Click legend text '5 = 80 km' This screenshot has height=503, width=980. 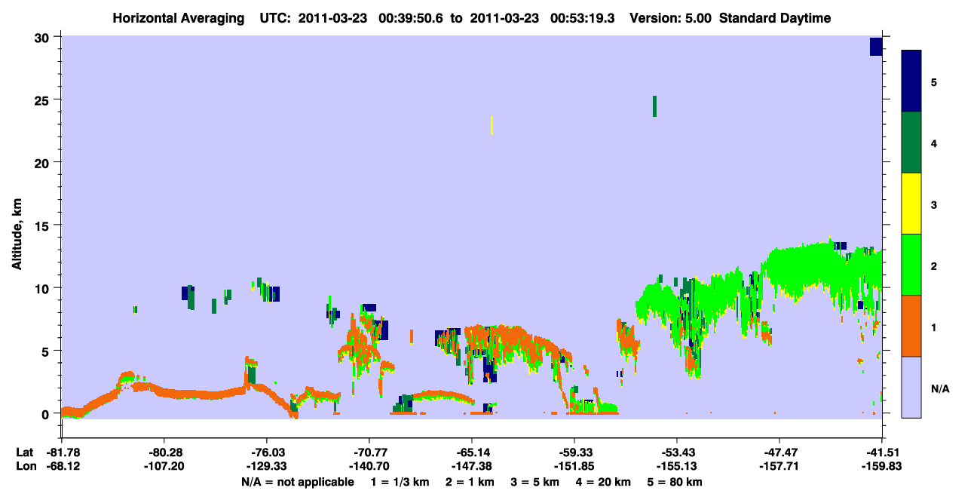(x=675, y=482)
